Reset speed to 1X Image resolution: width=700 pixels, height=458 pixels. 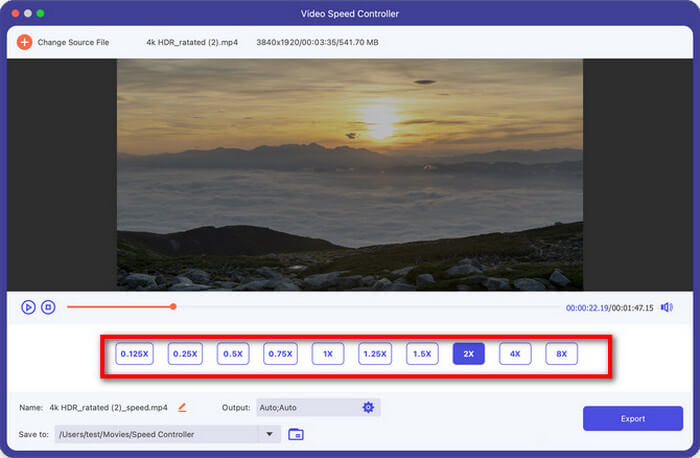pyautogui.click(x=328, y=354)
